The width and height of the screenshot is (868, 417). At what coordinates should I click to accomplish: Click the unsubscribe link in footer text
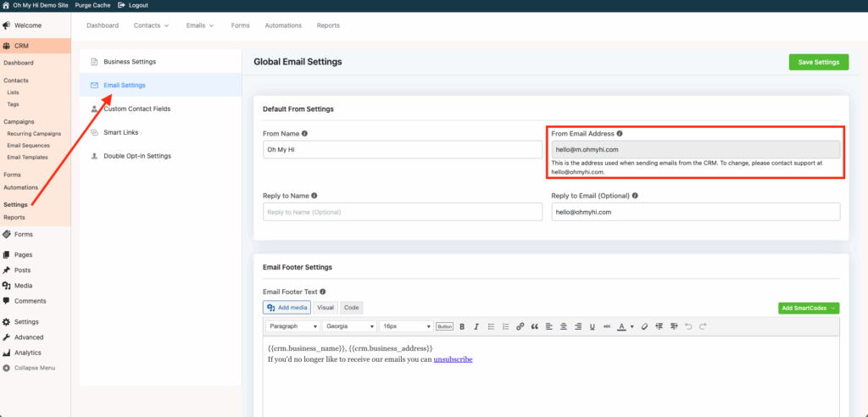tap(453, 359)
